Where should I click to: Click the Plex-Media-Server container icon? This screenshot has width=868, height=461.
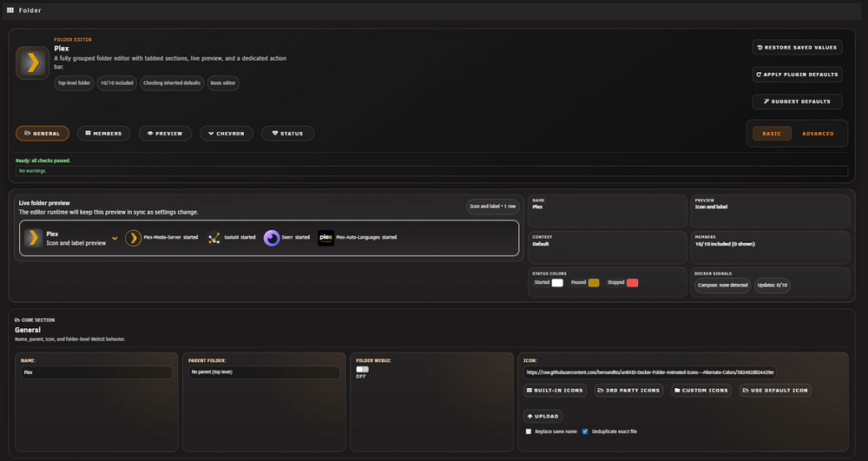(x=133, y=237)
